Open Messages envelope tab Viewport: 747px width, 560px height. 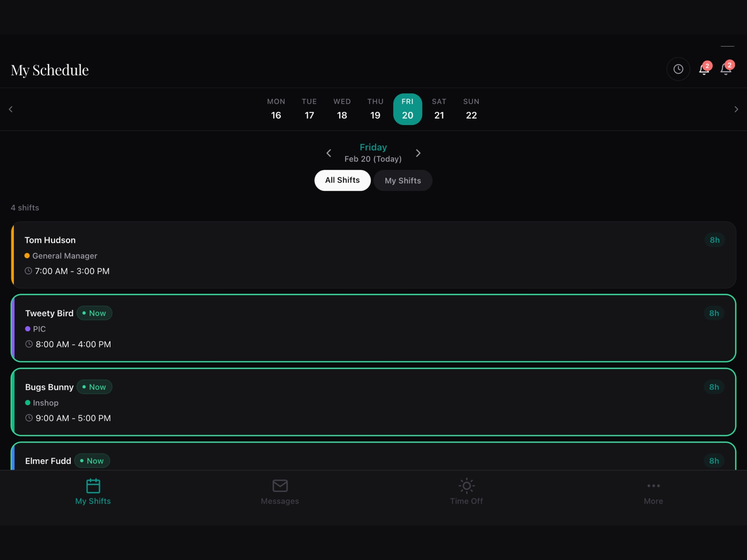pyautogui.click(x=280, y=491)
